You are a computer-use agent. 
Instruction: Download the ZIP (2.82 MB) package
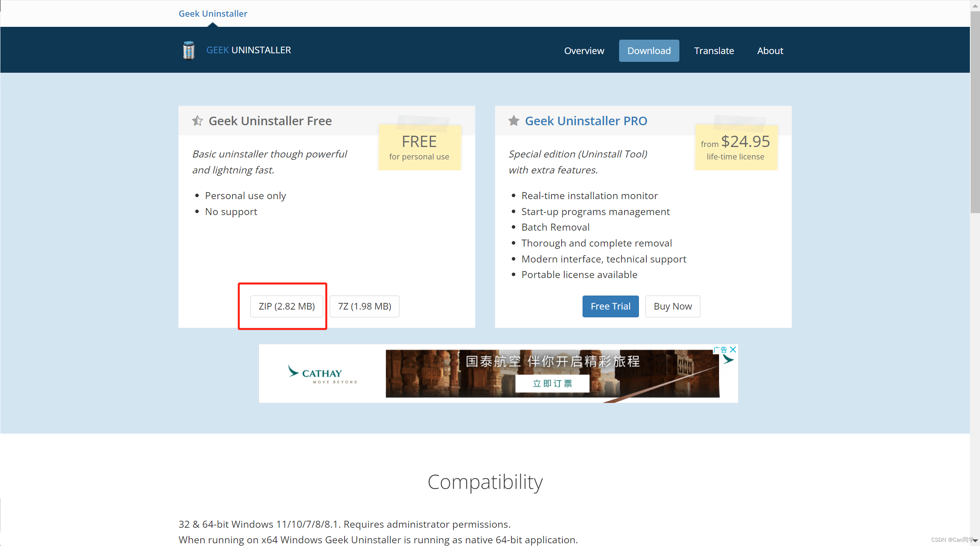[x=287, y=306]
